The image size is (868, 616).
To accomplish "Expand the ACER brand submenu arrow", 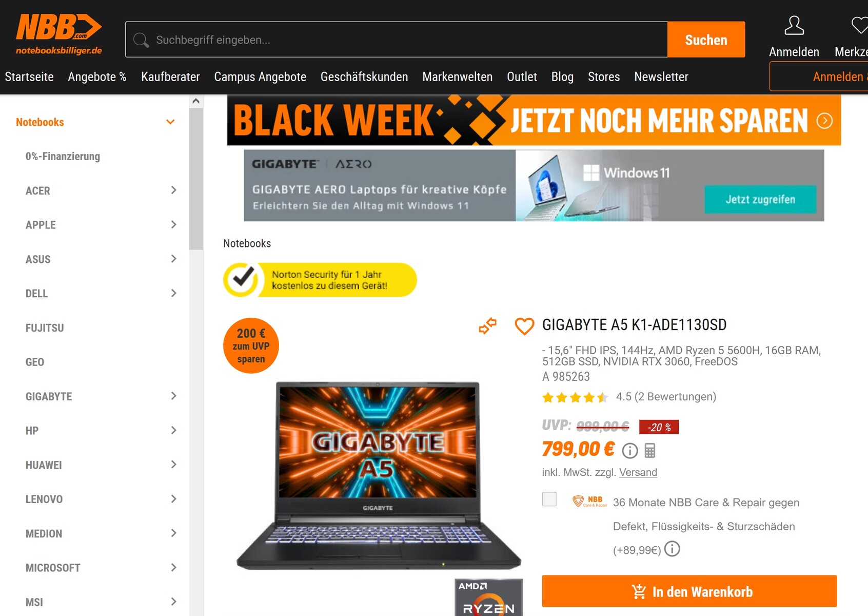I will tap(173, 190).
